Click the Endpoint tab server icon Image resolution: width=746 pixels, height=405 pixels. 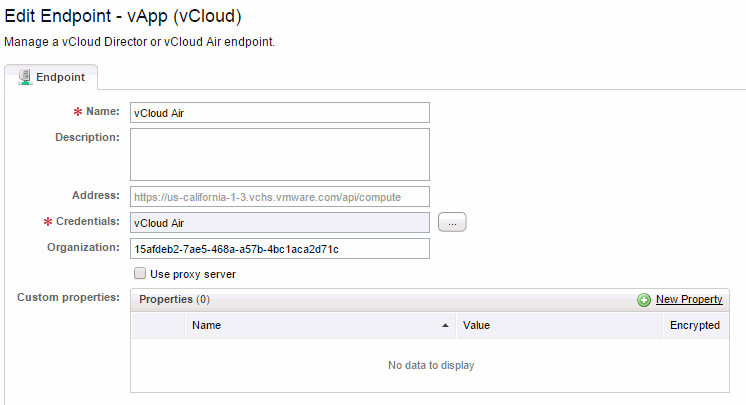(24, 76)
